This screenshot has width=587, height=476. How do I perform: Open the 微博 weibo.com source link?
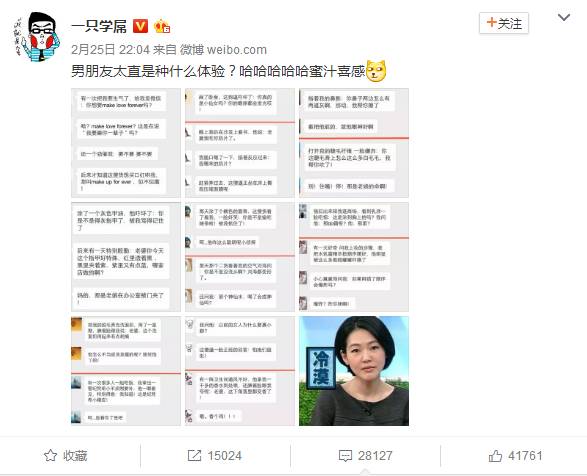[223, 49]
